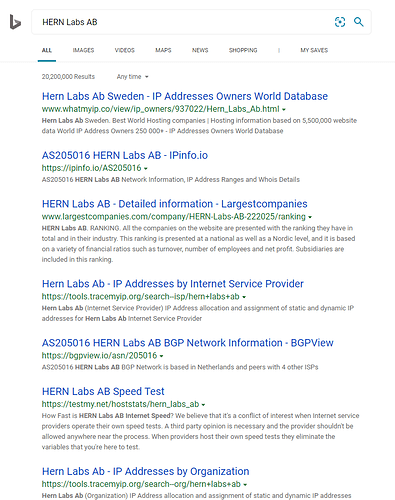Screen dimensions: 395x500
Task: Click the www.whatmyip.co green URL text
Action: (161, 109)
